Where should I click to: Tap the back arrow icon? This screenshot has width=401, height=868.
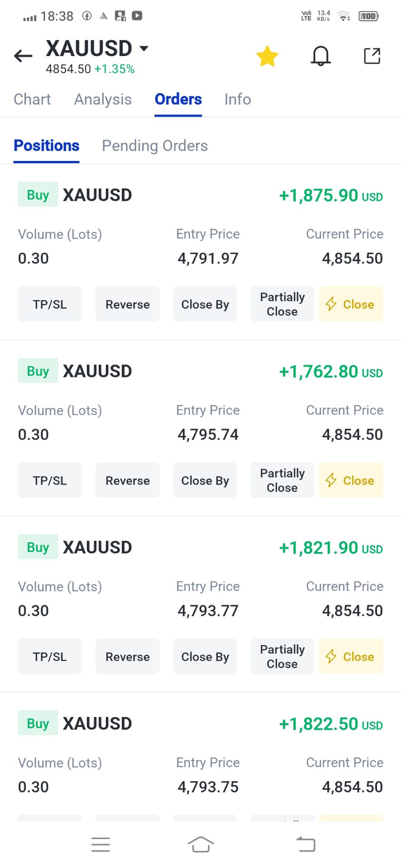coord(23,56)
